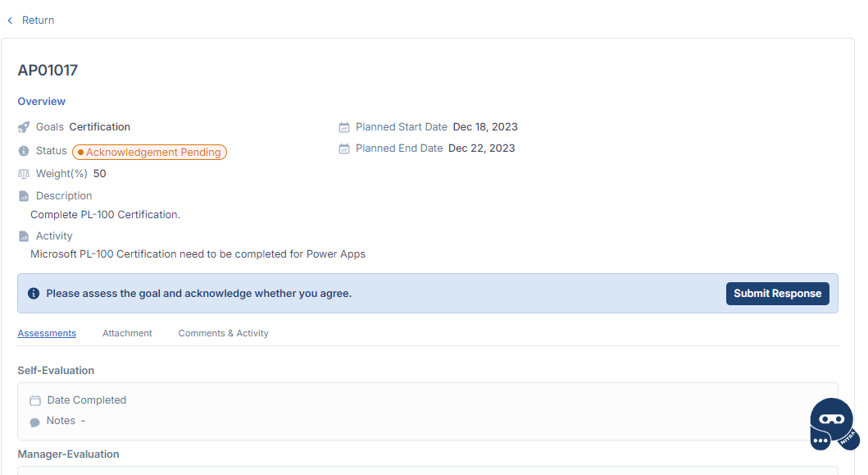
Task: Click the document icon beside Description
Action: 24,196
